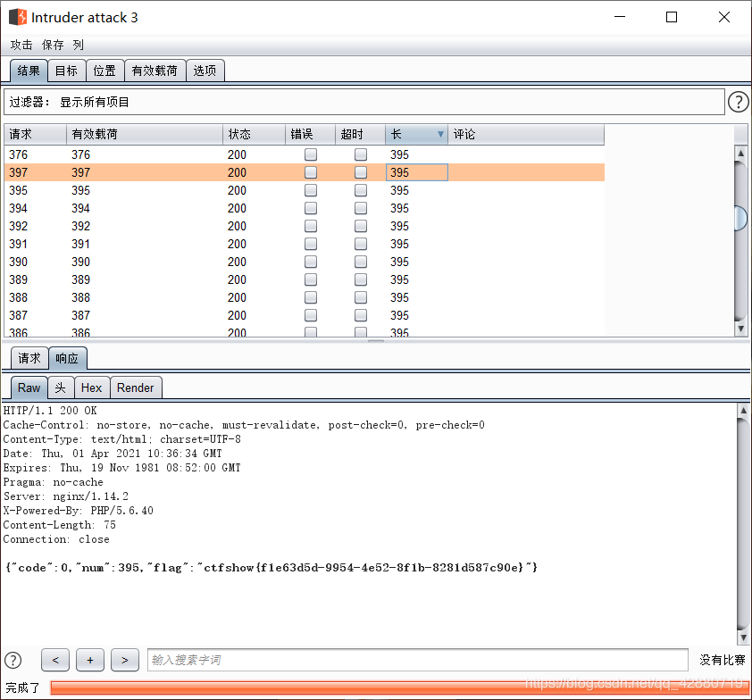Screen dimensions: 752x700
Task: Select the row with request 389
Action: (304, 279)
